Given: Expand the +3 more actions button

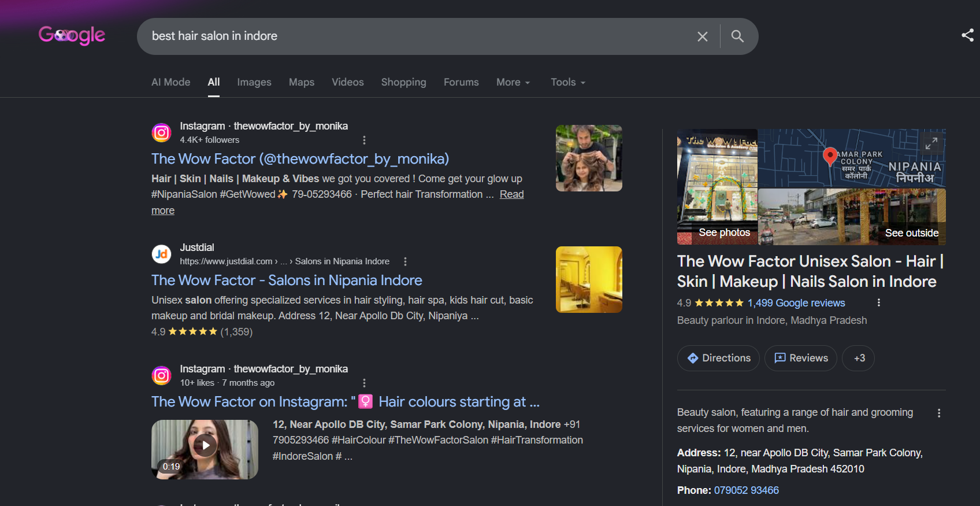Looking at the screenshot, I should click(858, 358).
